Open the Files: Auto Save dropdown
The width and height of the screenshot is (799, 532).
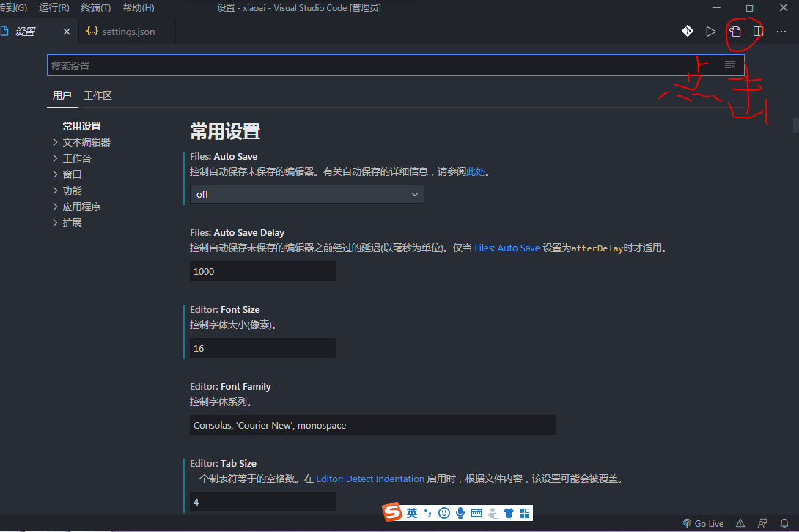(306, 194)
